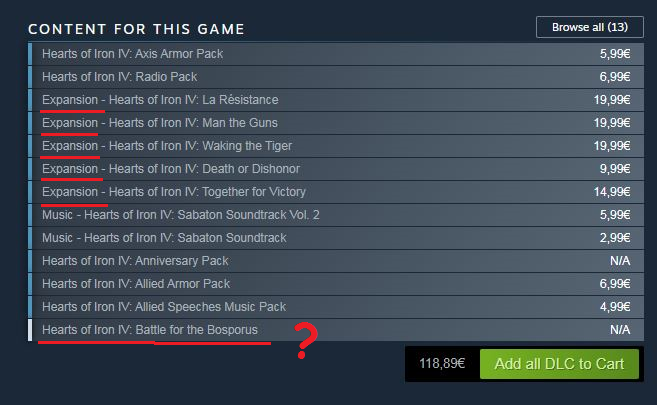Select the Sabaton Soundtrack music entry
This screenshot has height=405, width=657.
pyautogui.click(x=336, y=238)
